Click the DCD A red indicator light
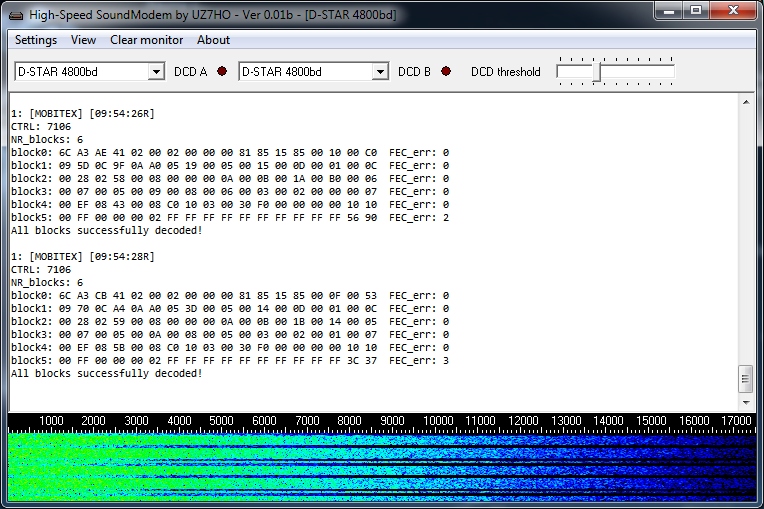Image resolution: width=764 pixels, height=509 pixels. [222, 71]
